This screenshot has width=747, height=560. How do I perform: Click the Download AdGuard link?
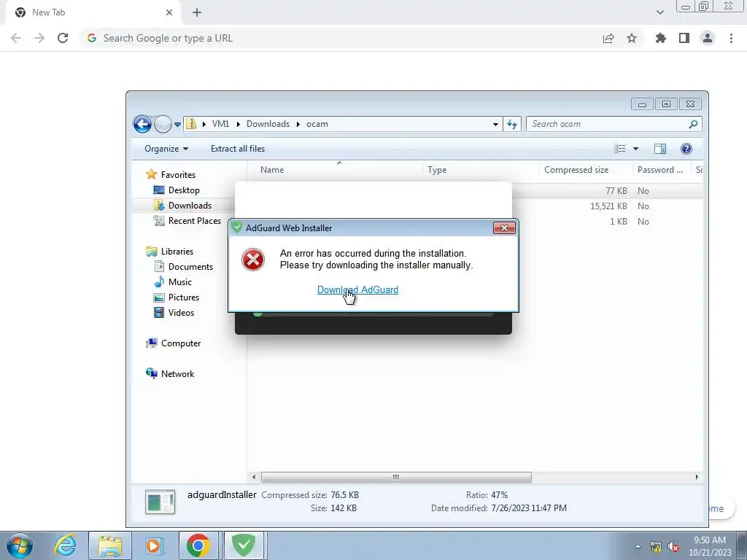pyautogui.click(x=357, y=289)
